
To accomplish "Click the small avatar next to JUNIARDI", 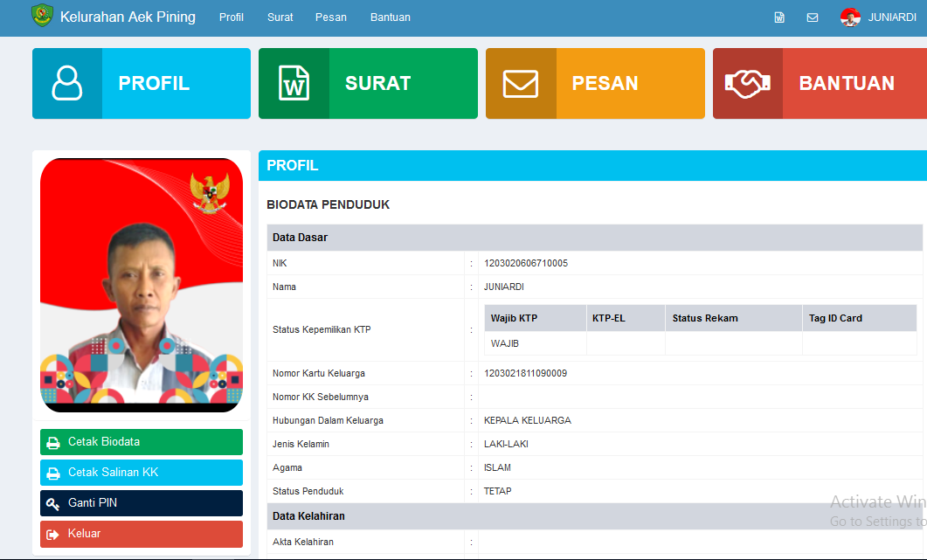I will coord(850,17).
